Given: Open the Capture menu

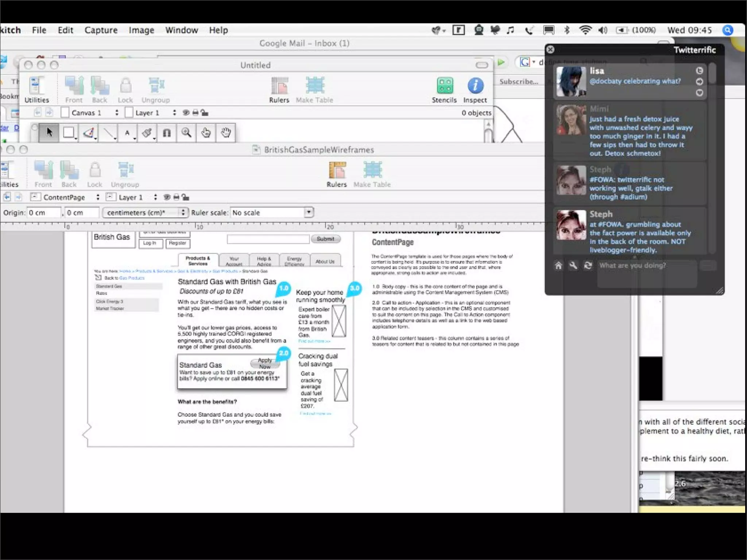Looking at the screenshot, I should click(101, 30).
